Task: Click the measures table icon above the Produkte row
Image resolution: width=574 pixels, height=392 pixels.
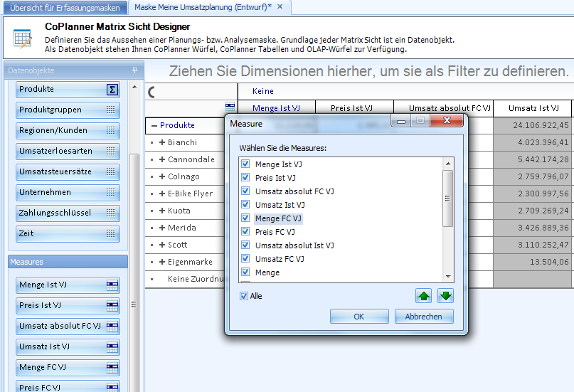Action: point(230,107)
